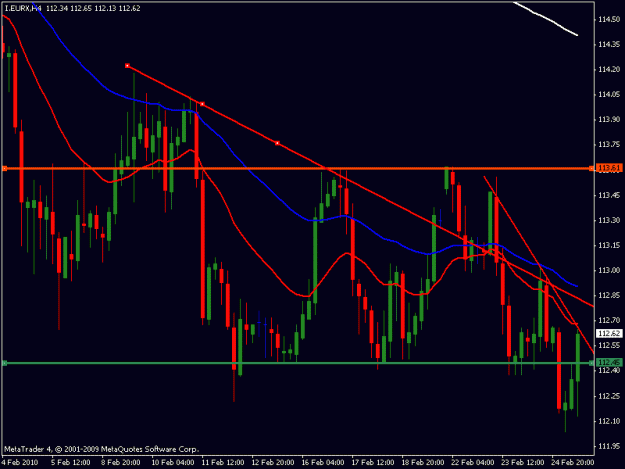Click the trendline's first anchor point at its top end
This screenshot has height=469, width=625.
(x=127, y=65)
